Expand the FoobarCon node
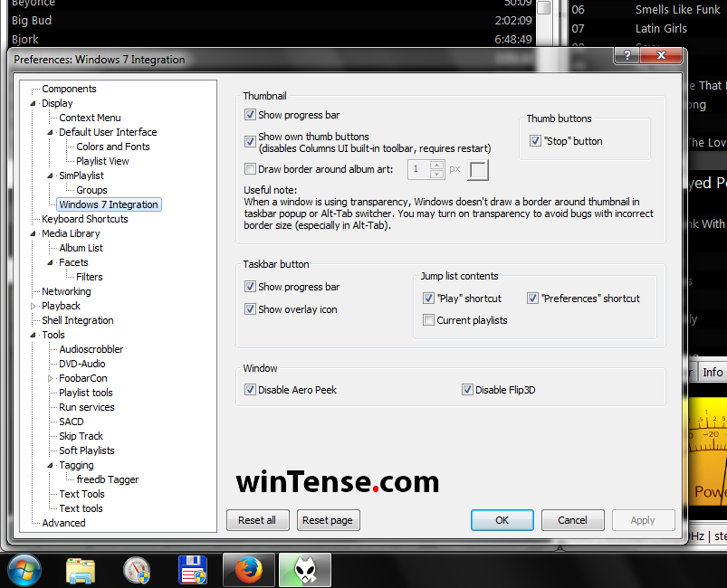 pyautogui.click(x=50, y=378)
